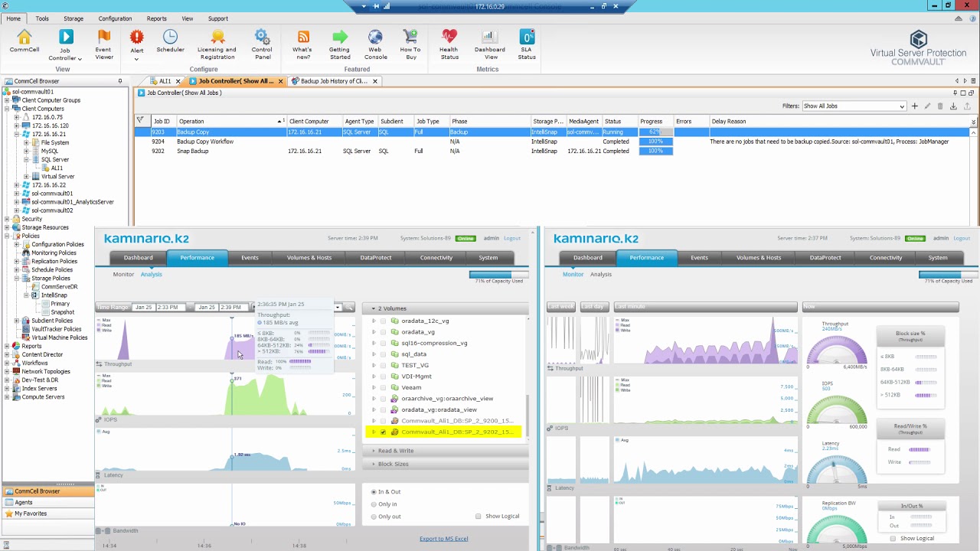Open the Scheduler clock icon
The image size is (980, 551).
170,42
